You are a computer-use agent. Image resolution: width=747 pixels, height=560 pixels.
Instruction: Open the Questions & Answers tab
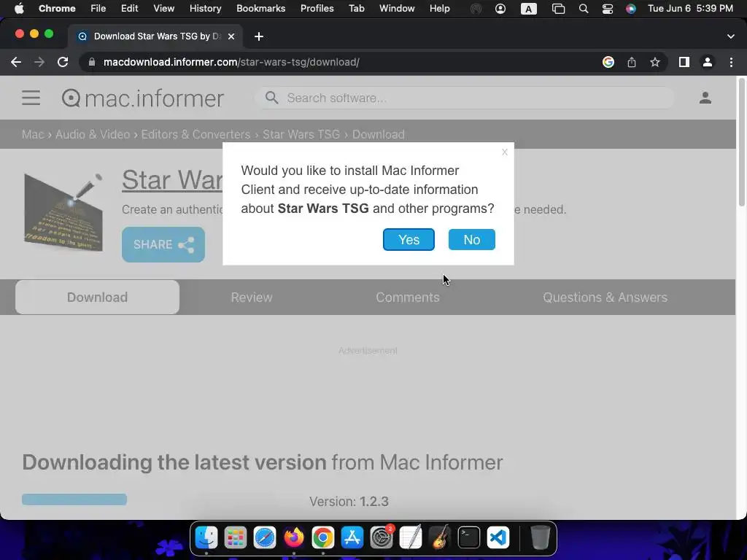pyautogui.click(x=605, y=297)
